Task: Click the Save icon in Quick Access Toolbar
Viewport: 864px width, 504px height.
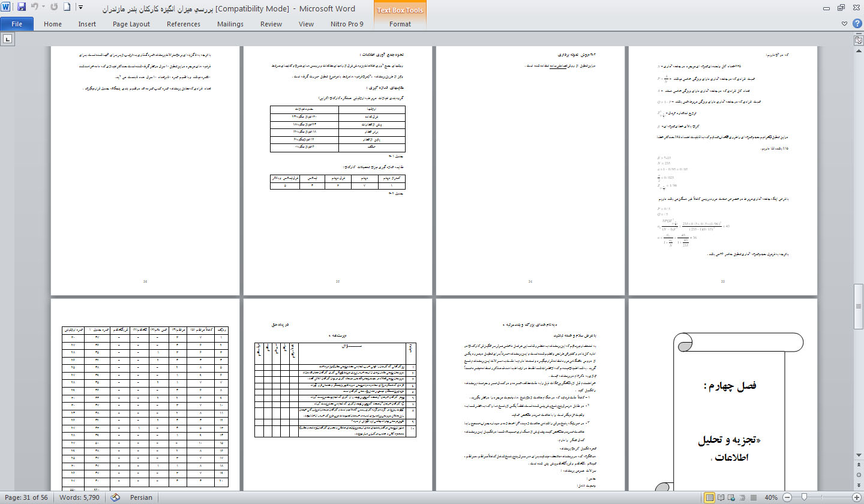Action: pos(22,8)
